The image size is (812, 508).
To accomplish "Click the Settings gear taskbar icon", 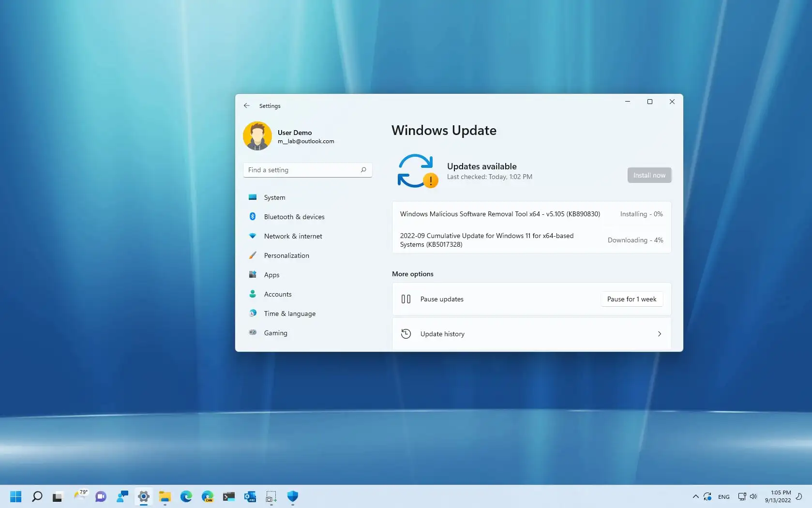I will click(x=144, y=496).
